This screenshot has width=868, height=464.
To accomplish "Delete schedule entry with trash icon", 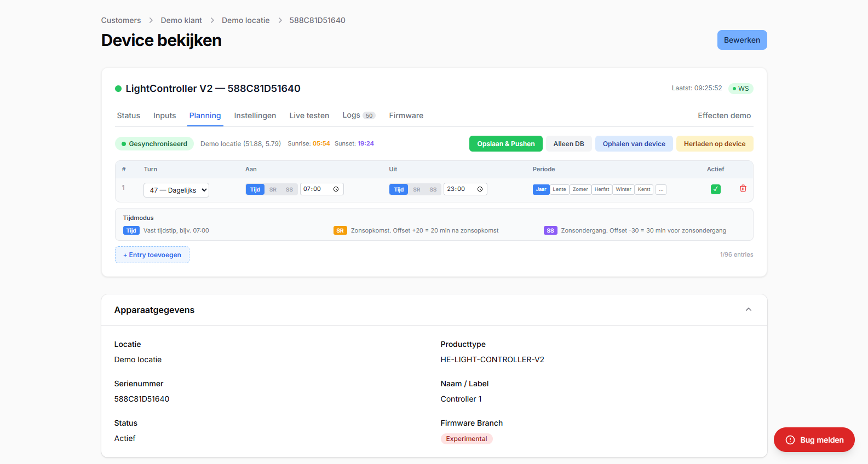I will tap(743, 189).
